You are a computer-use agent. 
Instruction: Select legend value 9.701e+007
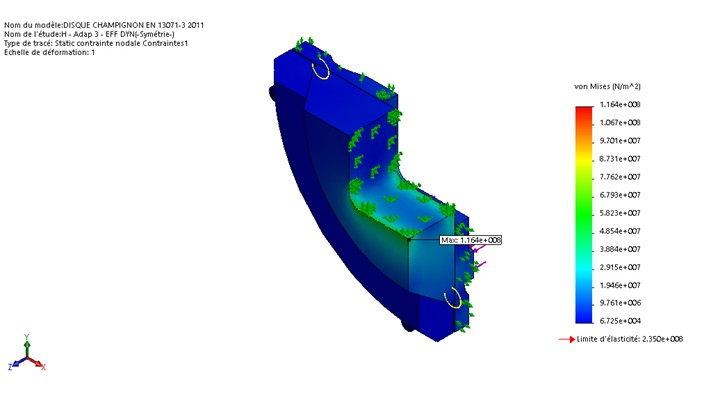click(x=620, y=141)
